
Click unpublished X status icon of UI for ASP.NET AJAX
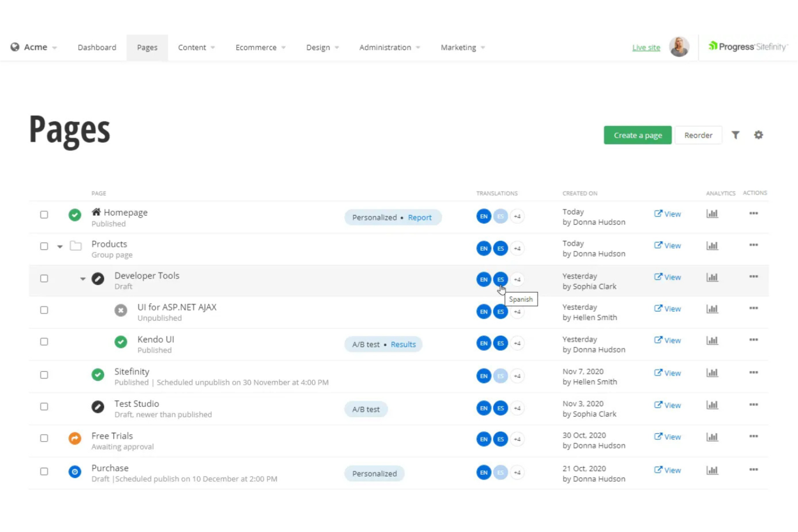click(121, 310)
